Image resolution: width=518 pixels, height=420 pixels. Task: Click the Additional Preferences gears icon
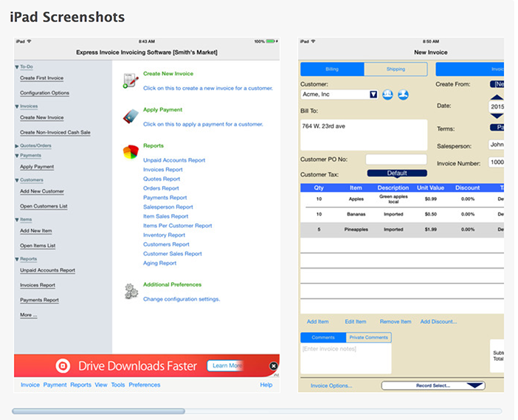(131, 291)
